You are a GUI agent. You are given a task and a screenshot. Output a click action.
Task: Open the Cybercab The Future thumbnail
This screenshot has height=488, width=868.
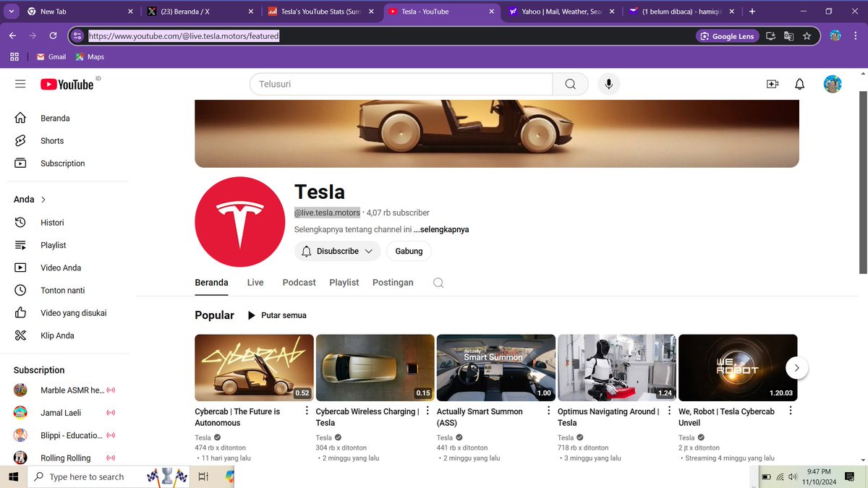[254, 367]
